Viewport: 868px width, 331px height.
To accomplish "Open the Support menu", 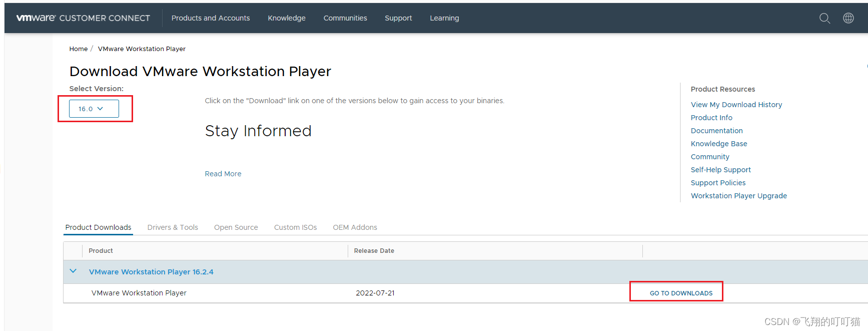I will [398, 18].
